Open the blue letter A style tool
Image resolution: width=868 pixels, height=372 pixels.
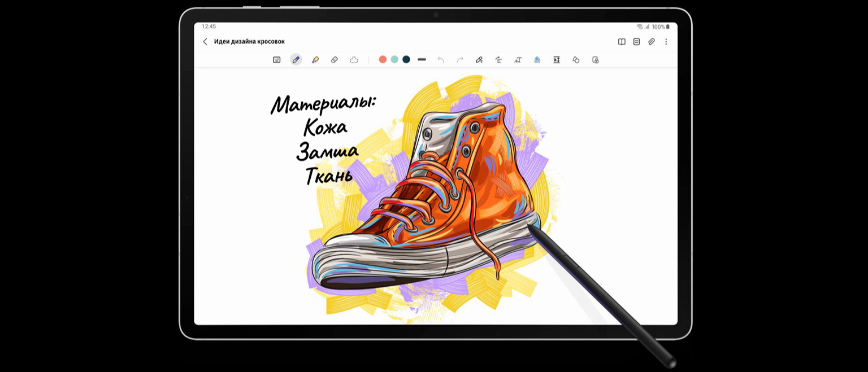coord(537,60)
